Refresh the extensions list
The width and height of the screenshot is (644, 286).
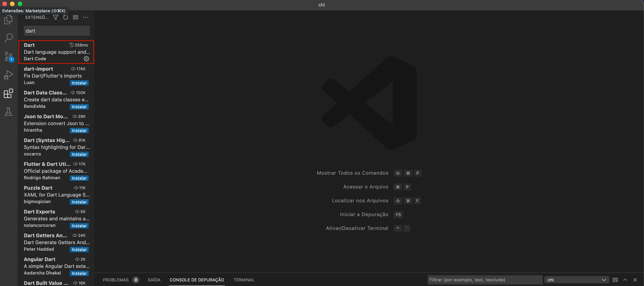tap(65, 17)
